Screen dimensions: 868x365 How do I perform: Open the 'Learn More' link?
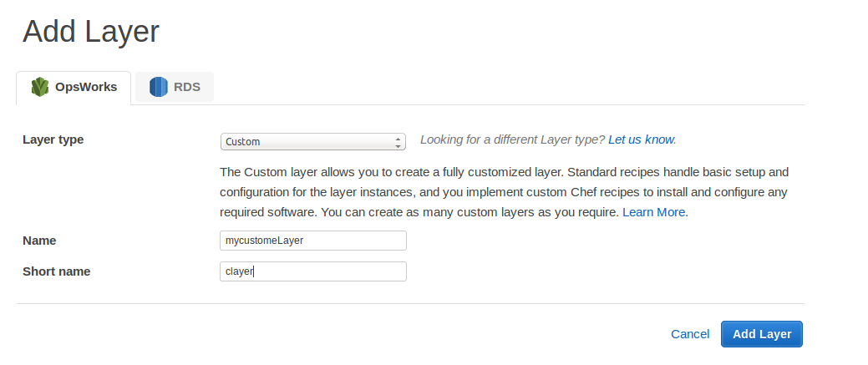[x=654, y=212]
